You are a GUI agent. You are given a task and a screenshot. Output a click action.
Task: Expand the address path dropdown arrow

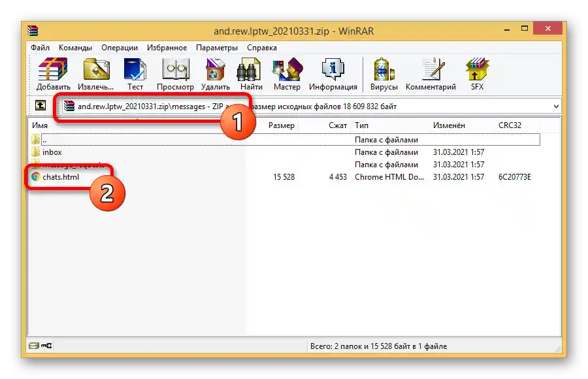(556, 107)
